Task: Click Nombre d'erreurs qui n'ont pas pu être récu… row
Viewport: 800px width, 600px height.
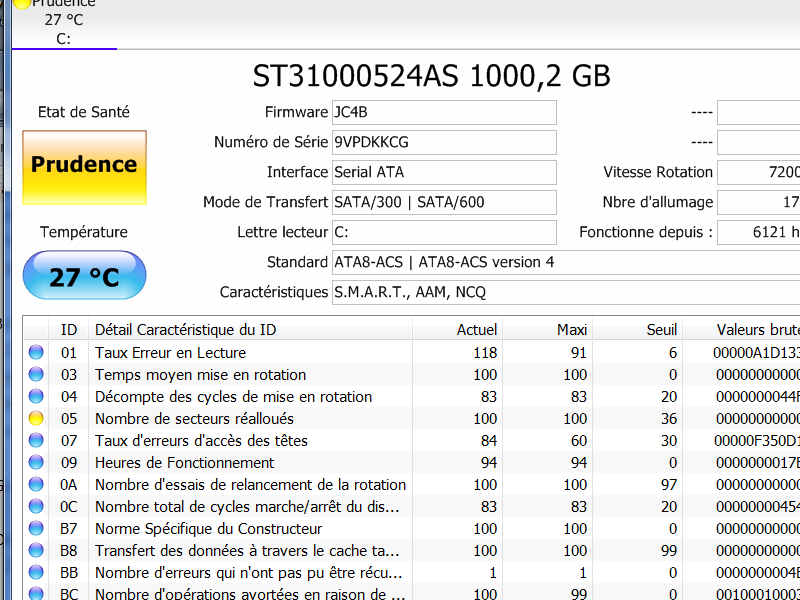Action: (412, 572)
